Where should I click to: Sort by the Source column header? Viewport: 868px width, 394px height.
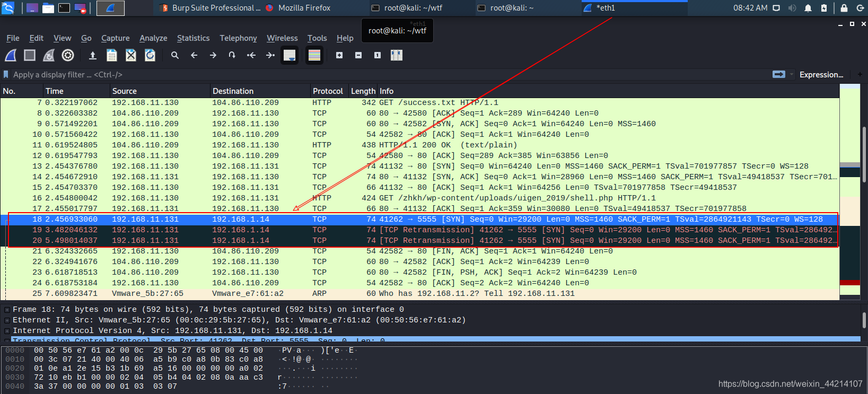pyautogui.click(x=160, y=91)
